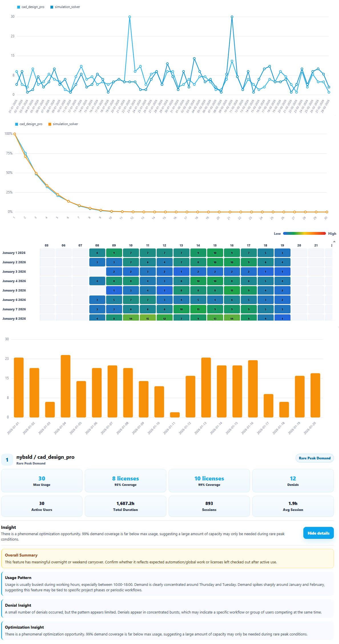Select the 22-01-2026 peak data point at 30
339x644 pixels.
click(130, 17)
